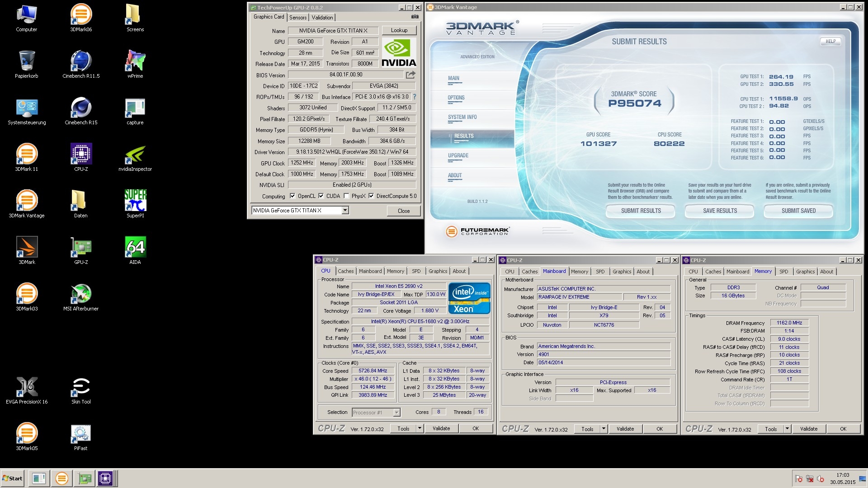Open Caches tab in leftmost CPU-Z window

pos(346,271)
